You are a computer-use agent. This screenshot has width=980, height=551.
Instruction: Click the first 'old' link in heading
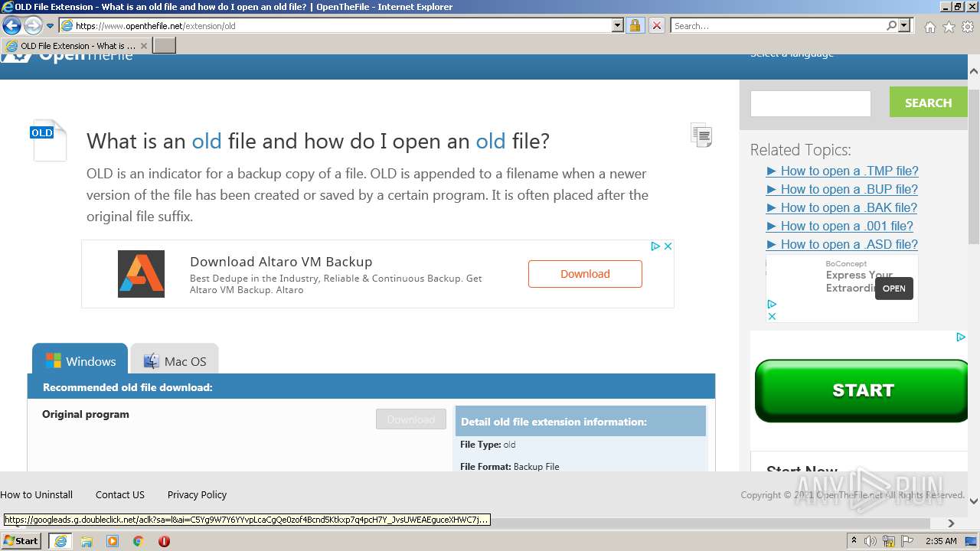click(207, 141)
